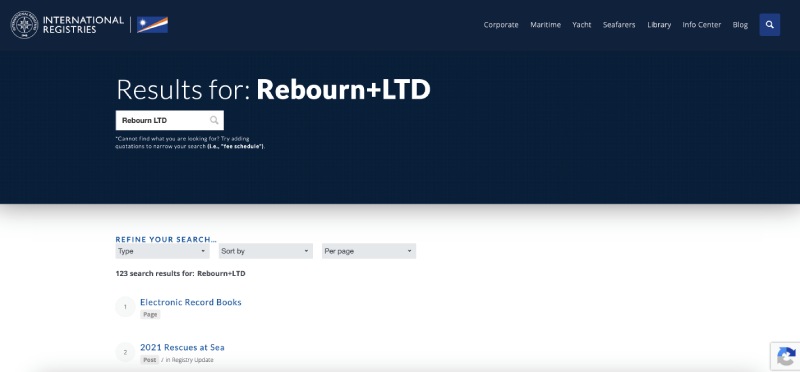Screen dimensions: 800x372
Task: Go to the Blog page
Action: 740,24
